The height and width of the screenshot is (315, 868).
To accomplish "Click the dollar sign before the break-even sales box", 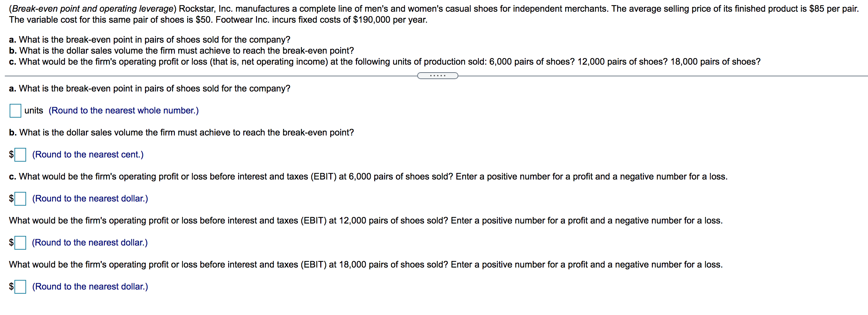I will pyautogui.click(x=11, y=155).
